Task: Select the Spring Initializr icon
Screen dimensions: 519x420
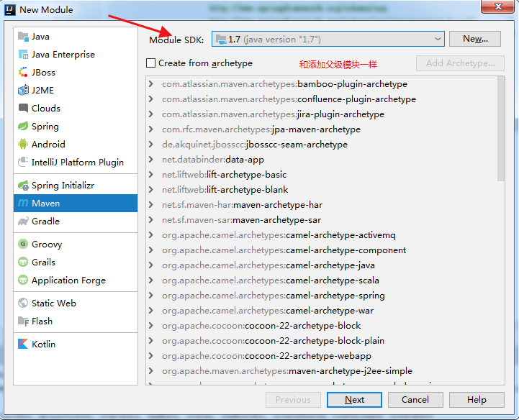Action: [23, 186]
